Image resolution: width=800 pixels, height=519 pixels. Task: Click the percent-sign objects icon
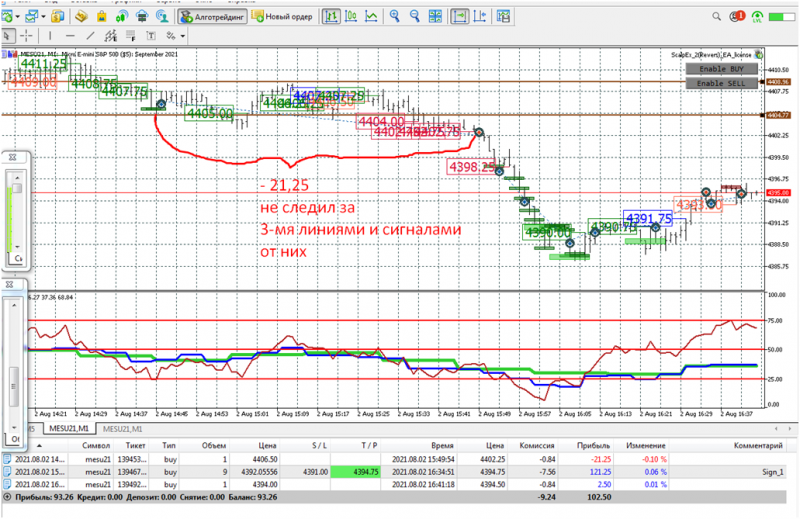coord(171,36)
